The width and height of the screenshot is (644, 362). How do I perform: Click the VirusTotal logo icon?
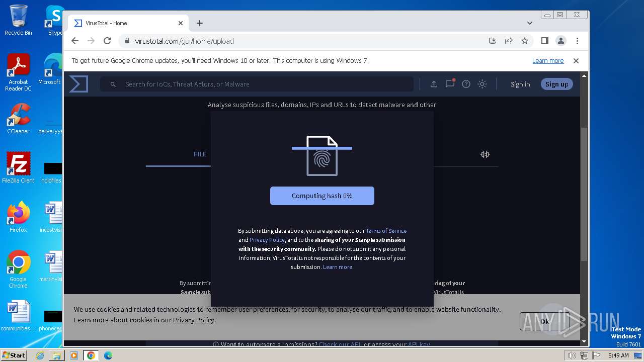(78, 84)
